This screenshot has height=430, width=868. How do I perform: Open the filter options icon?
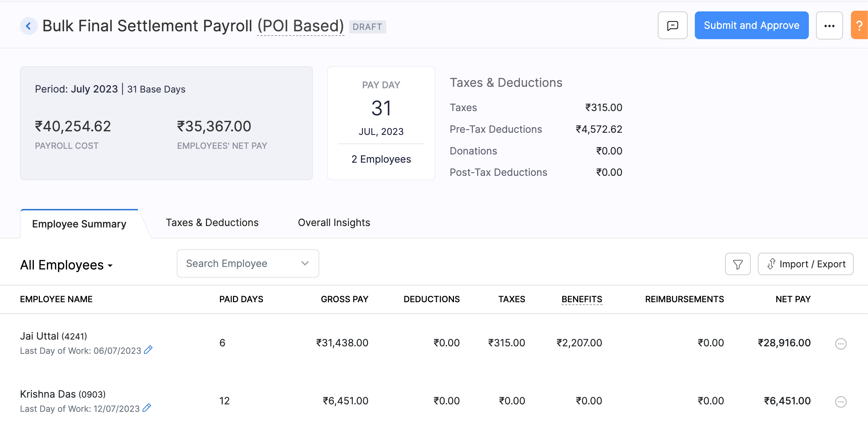coord(738,264)
